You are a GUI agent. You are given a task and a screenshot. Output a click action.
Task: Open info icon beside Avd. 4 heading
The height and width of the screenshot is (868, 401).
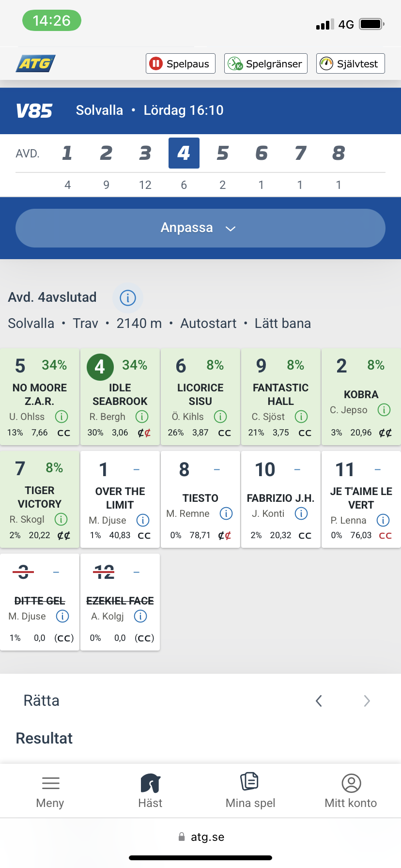(128, 298)
